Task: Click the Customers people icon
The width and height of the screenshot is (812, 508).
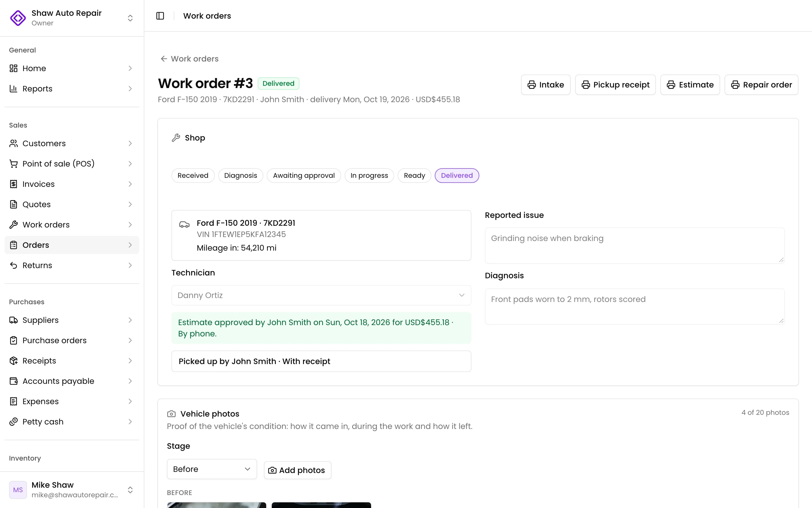Action: (x=14, y=143)
